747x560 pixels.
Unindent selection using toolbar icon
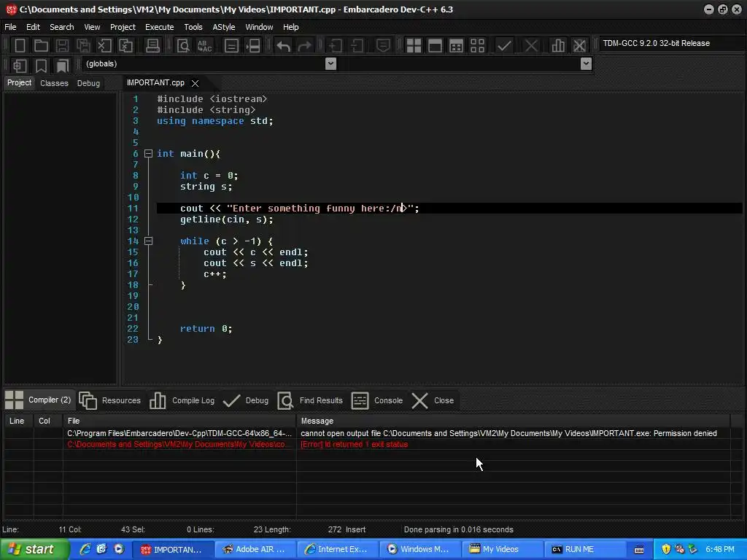point(357,46)
